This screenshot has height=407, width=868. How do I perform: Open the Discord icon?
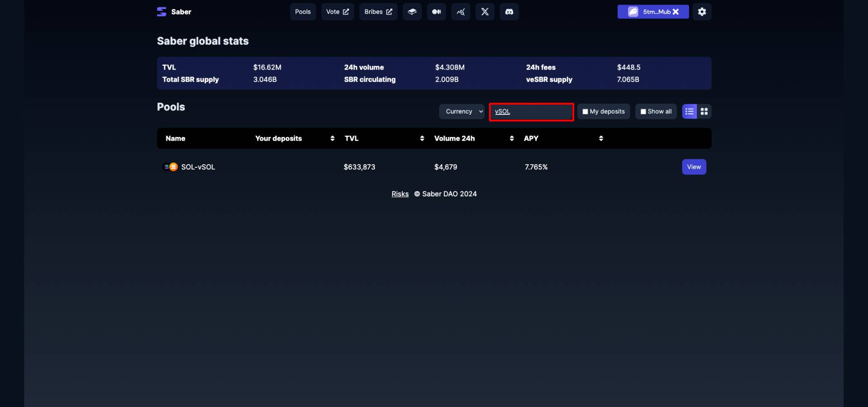pyautogui.click(x=509, y=12)
